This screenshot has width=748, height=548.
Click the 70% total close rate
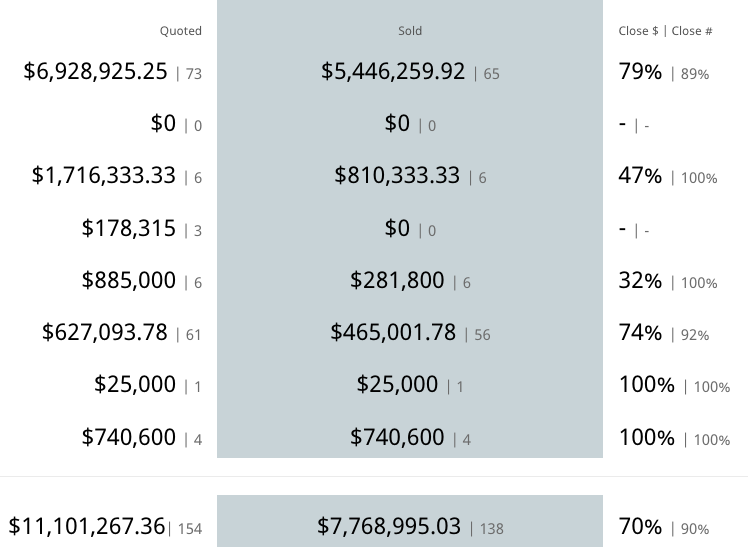pyautogui.click(x=640, y=527)
